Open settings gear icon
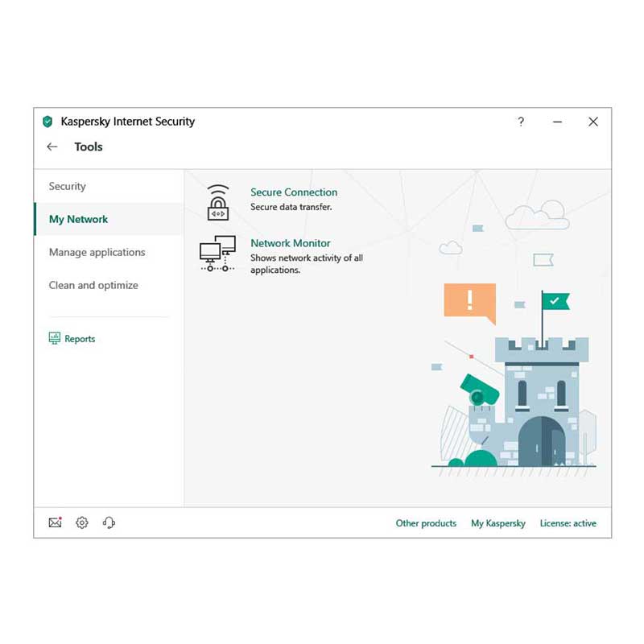The width and height of the screenshot is (644, 644). 82,522
